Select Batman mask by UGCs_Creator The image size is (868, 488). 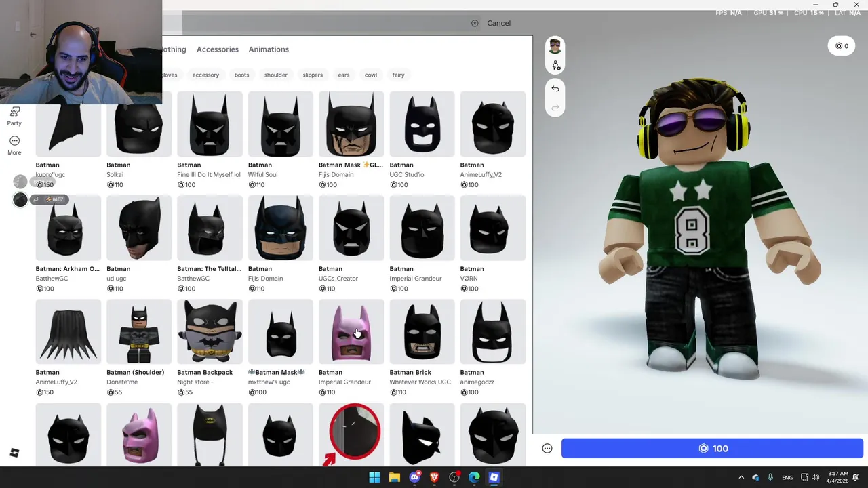click(x=351, y=228)
